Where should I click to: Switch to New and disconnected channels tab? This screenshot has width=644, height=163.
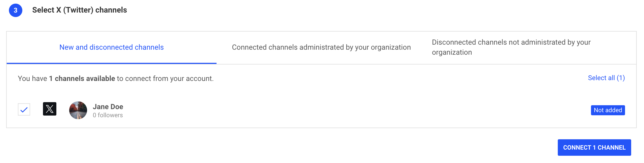(x=111, y=47)
